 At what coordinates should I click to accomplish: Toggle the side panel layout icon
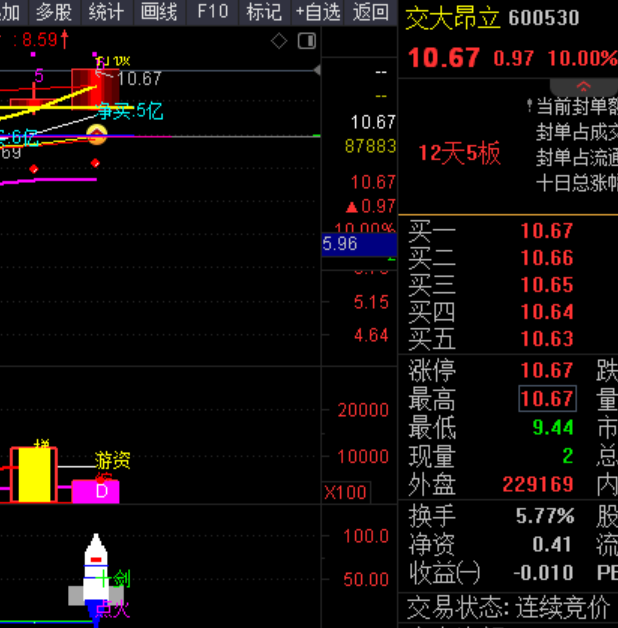click(x=307, y=41)
